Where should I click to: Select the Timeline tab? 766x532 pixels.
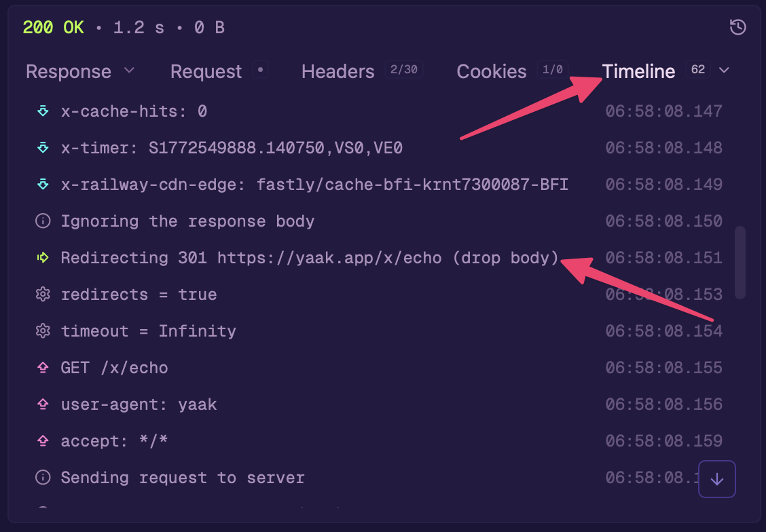[638, 72]
